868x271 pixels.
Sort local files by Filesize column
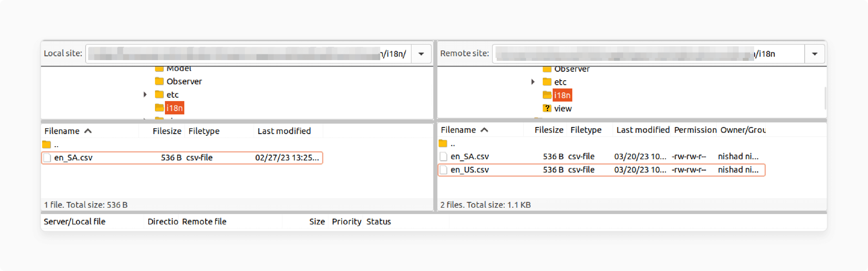coord(162,131)
